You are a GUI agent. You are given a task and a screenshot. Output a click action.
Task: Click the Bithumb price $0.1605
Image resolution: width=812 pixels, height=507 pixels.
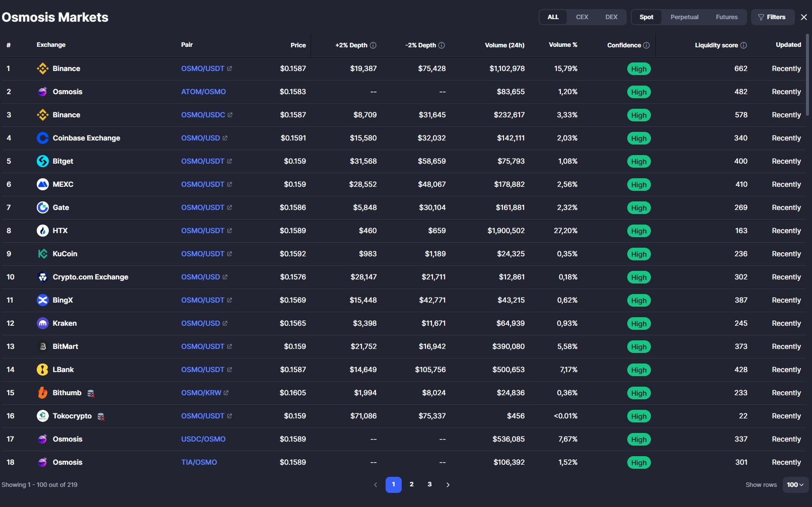tap(293, 393)
